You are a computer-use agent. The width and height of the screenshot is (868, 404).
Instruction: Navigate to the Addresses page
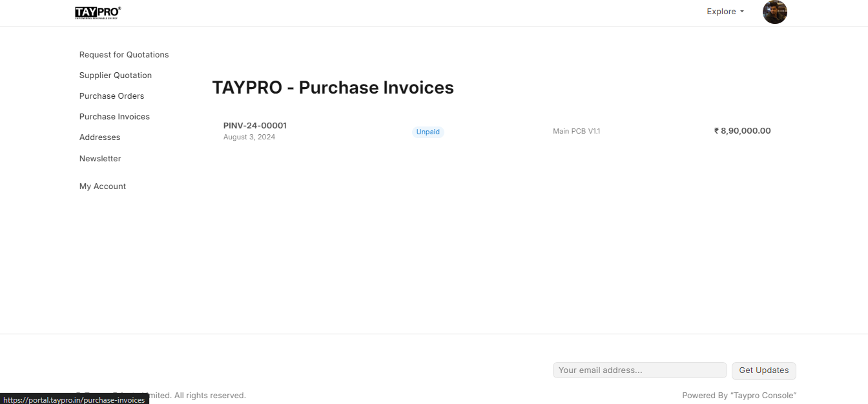pos(99,137)
